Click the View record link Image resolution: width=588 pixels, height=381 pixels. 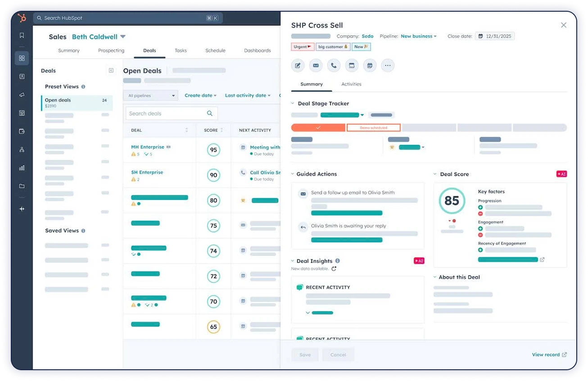point(549,355)
